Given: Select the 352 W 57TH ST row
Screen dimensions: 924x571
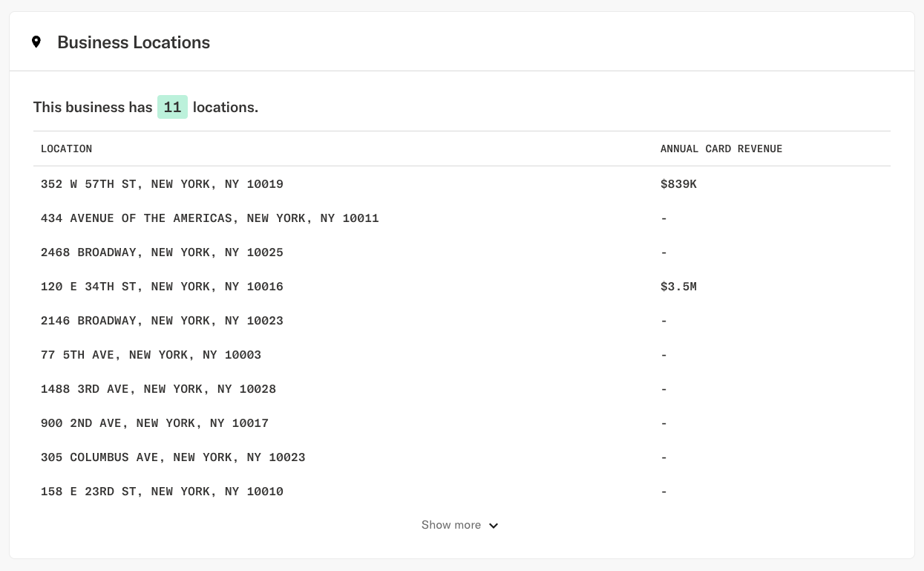Looking at the screenshot, I should click(162, 184).
